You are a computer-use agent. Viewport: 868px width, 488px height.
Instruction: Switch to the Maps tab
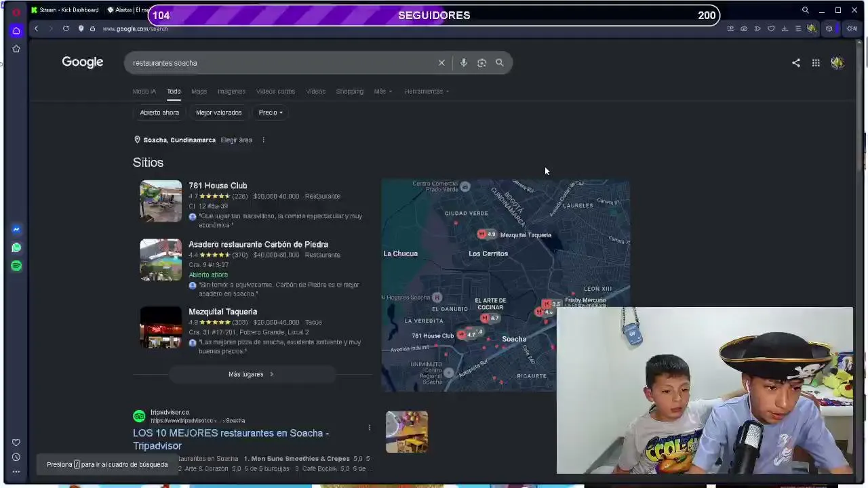pyautogui.click(x=199, y=91)
